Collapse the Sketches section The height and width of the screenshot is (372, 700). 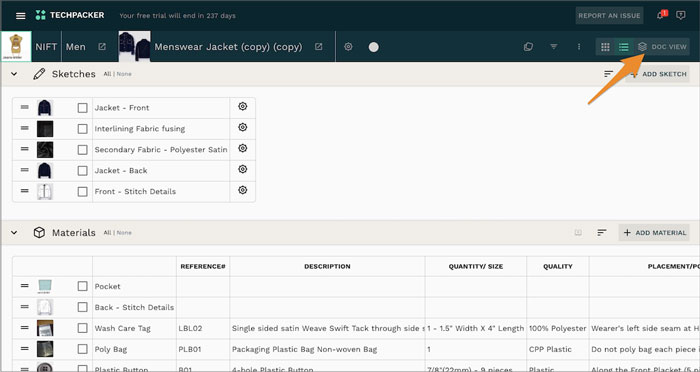click(x=14, y=74)
